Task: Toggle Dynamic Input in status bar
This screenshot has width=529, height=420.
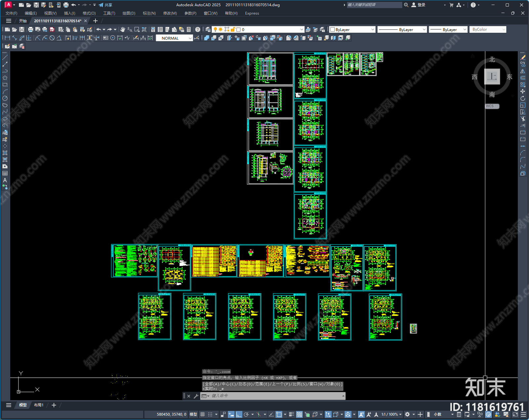Action: pos(231,414)
